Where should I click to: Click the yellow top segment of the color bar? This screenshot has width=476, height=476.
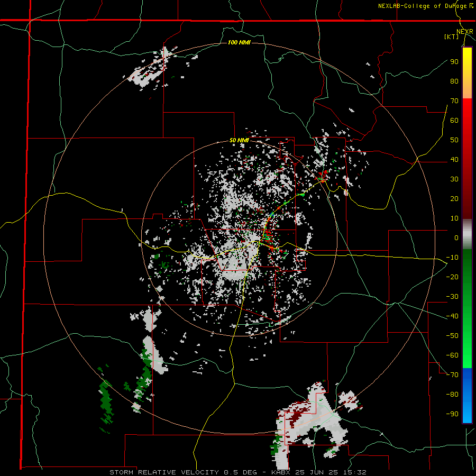click(x=467, y=73)
